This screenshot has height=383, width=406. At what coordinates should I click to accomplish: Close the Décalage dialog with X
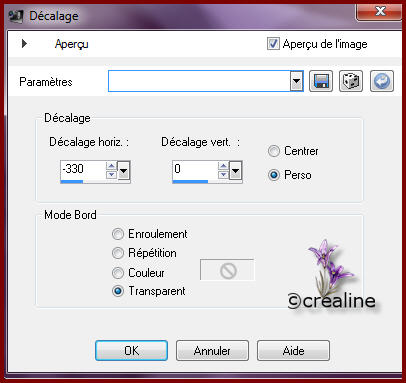coord(380,12)
